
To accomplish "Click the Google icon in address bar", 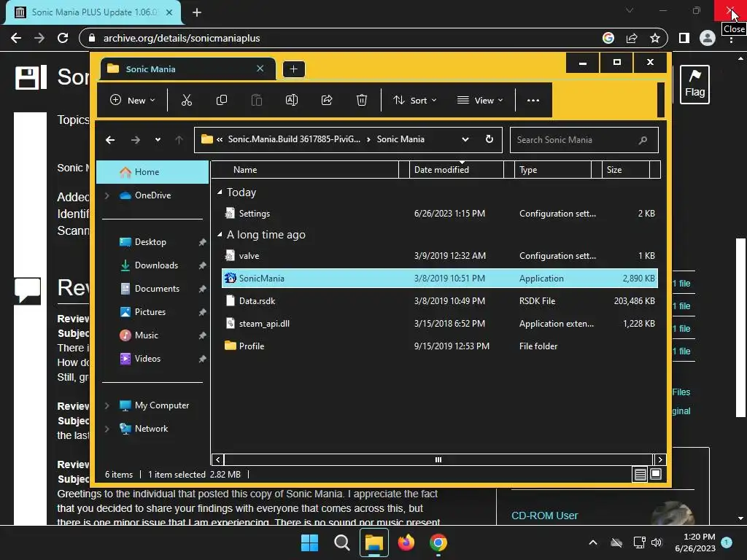I will coord(608,38).
